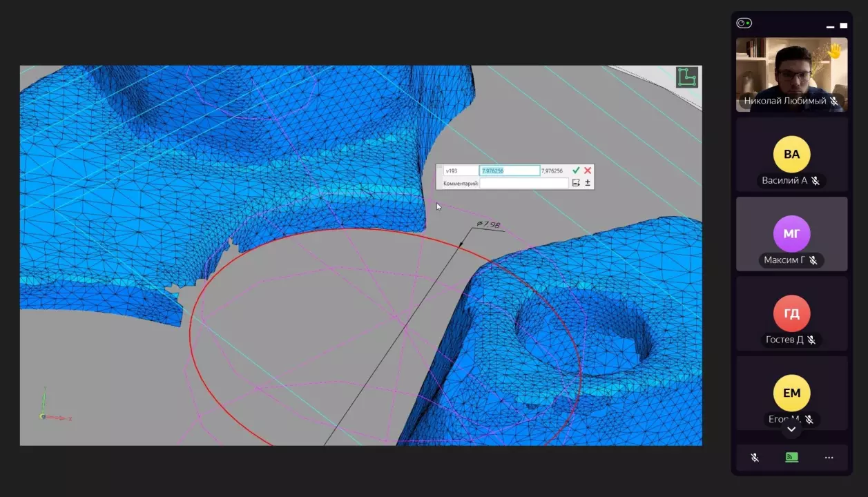Screen dimensions: 868x497
Task: Click the sketch mode icon in viewport corner
Action: [x=687, y=77]
